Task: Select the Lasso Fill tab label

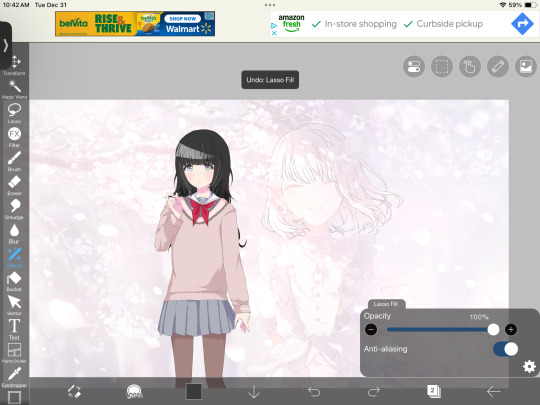Action: tap(386, 304)
